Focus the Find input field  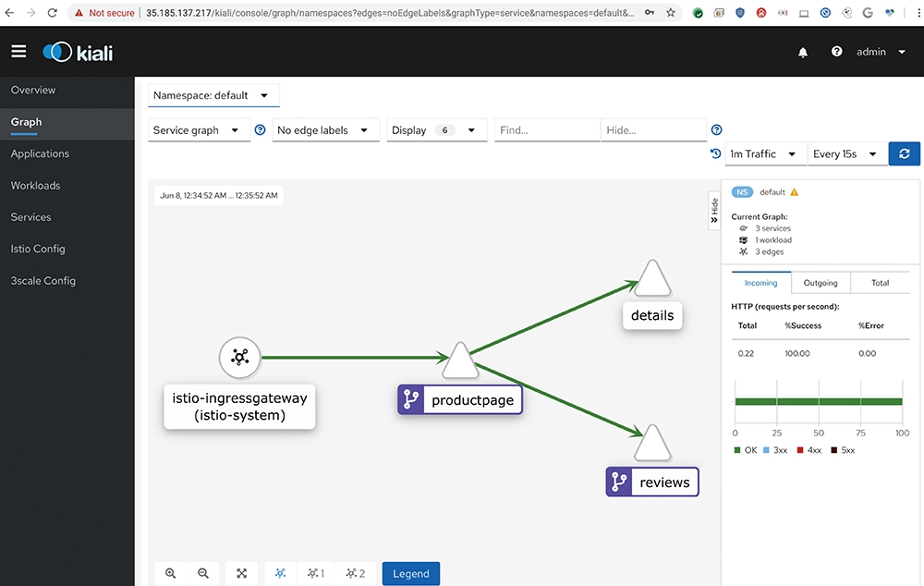coord(547,130)
